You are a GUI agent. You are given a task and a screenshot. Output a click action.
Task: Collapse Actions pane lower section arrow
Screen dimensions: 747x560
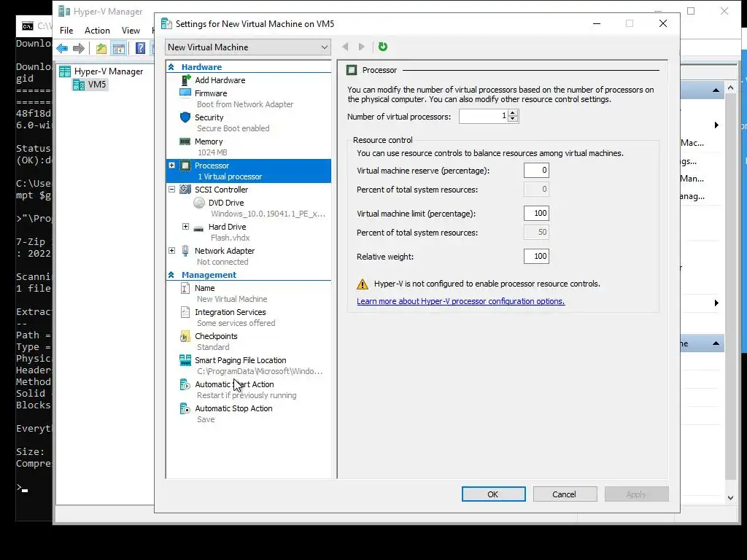716,343
